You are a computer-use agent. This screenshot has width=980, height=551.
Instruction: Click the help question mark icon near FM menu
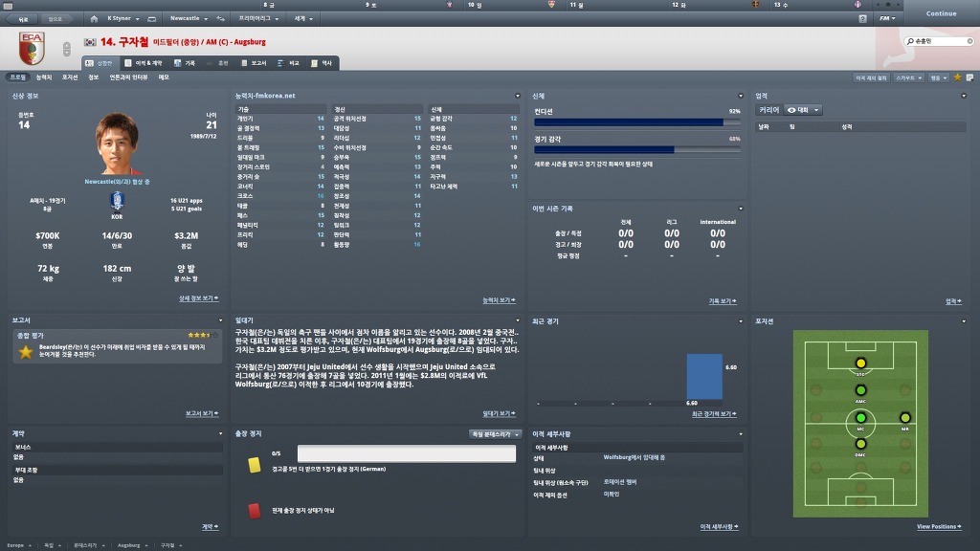(x=862, y=18)
